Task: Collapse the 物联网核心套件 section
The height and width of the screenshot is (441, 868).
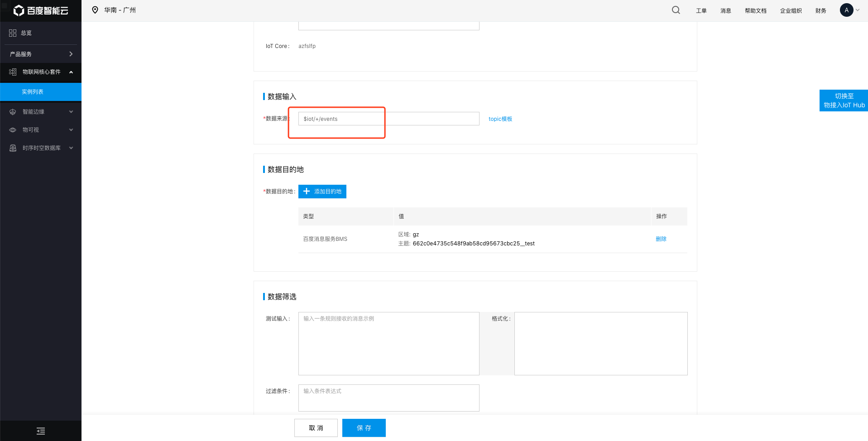Action: (71, 72)
